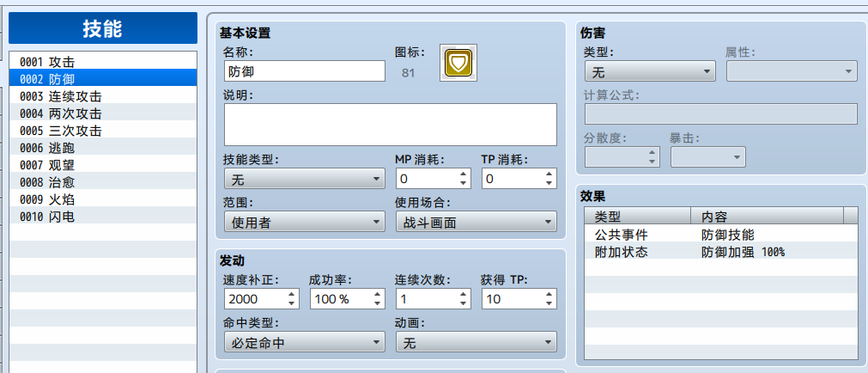The width and height of the screenshot is (868, 373).
Task: Increase 成功率 with up arrow
Action: pos(377,294)
